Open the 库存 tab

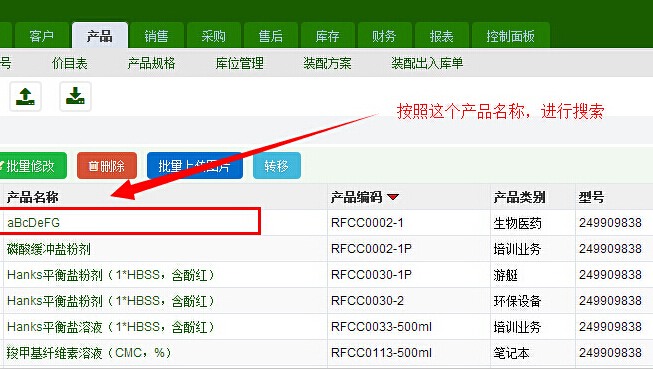click(x=328, y=36)
